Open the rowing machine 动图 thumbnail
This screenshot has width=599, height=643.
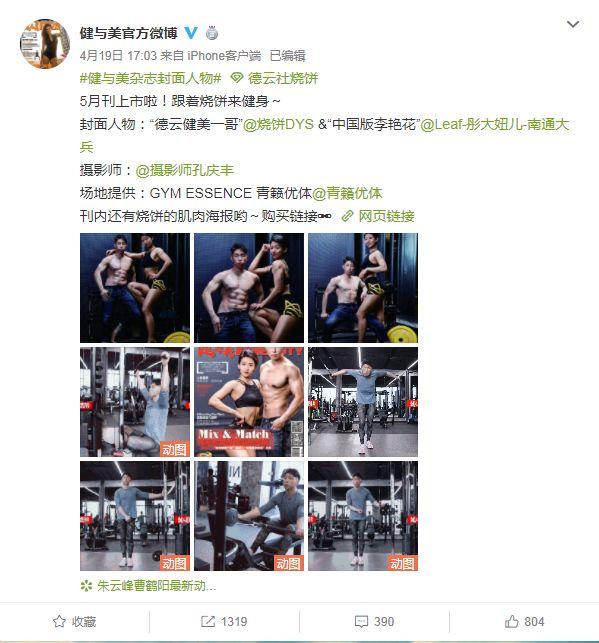pos(249,516)
